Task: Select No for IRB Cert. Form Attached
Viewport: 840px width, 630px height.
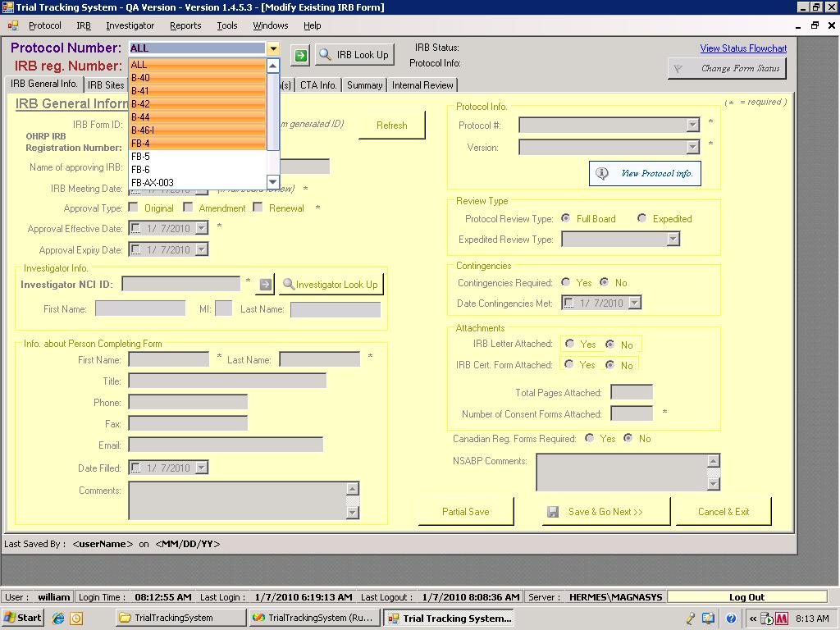Action: click(609, 365)
